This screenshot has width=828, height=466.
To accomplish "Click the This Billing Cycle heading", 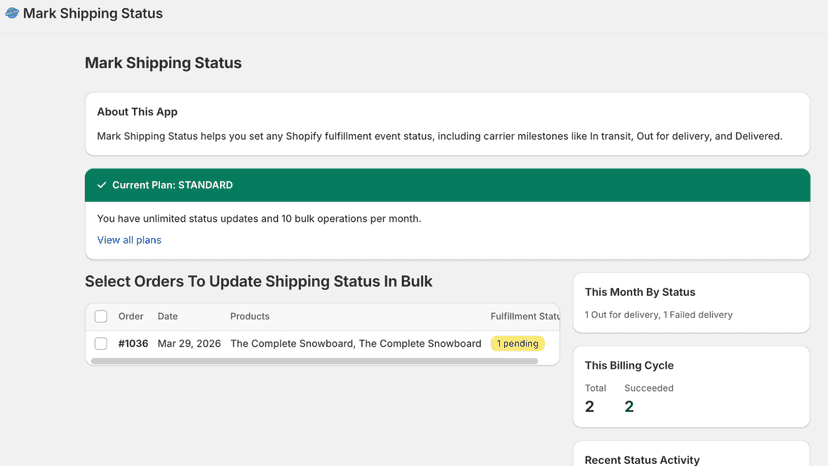I will pos(629,366).
